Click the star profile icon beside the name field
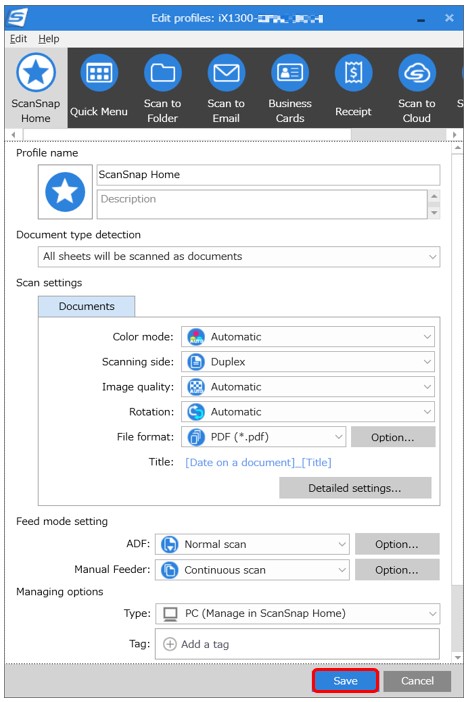Screen dimensions: 466x702 pyautogui.click(x=65, y=192)
